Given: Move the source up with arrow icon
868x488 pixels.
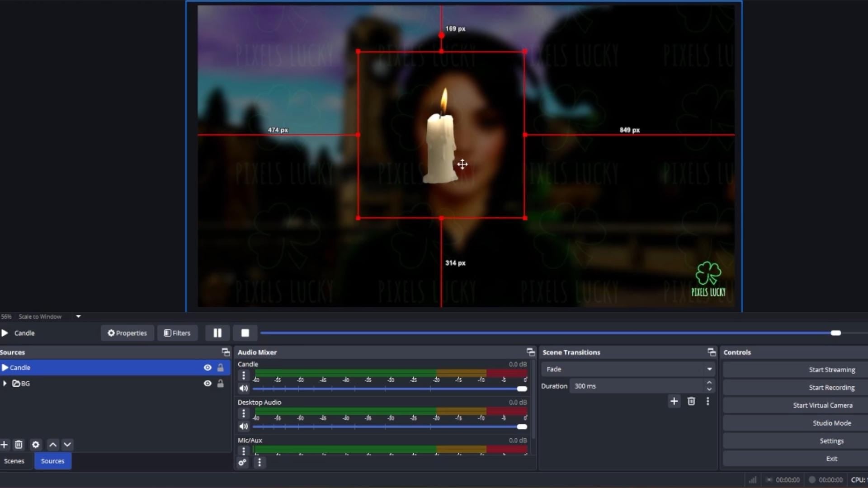Looking at the screenshot, I should pos(53,445).
